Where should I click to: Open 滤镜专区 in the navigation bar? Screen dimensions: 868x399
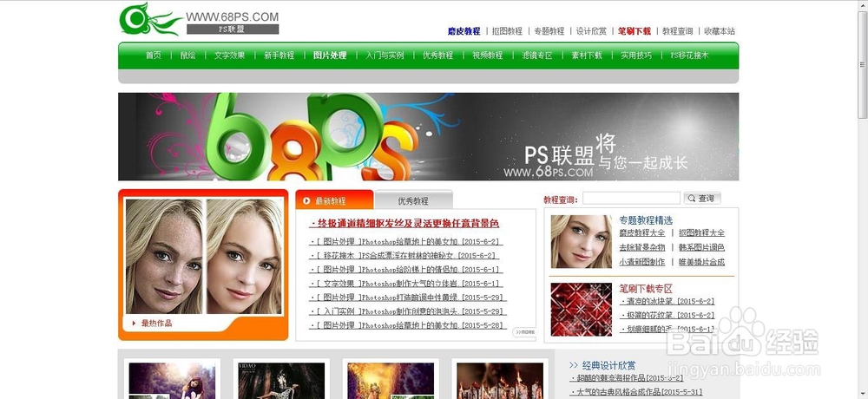click(537, 56)
